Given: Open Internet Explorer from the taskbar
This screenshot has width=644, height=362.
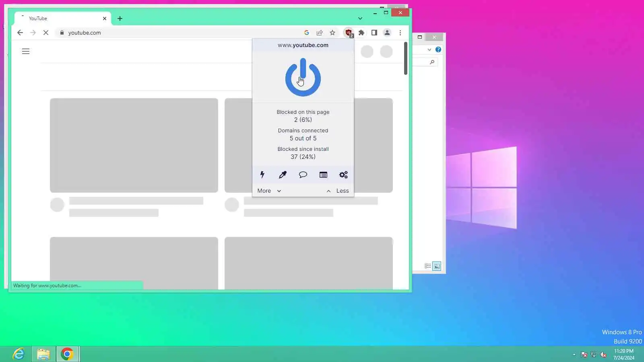Looking at the screenshot, I should [x=19, y=354].
